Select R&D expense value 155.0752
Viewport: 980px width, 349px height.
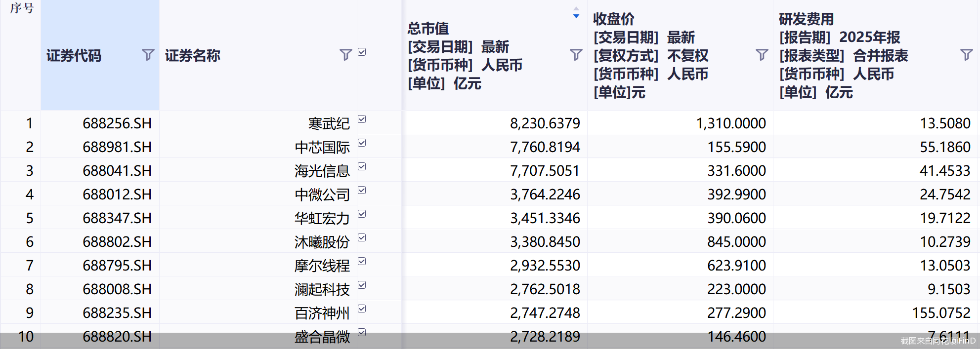point(941,313)
